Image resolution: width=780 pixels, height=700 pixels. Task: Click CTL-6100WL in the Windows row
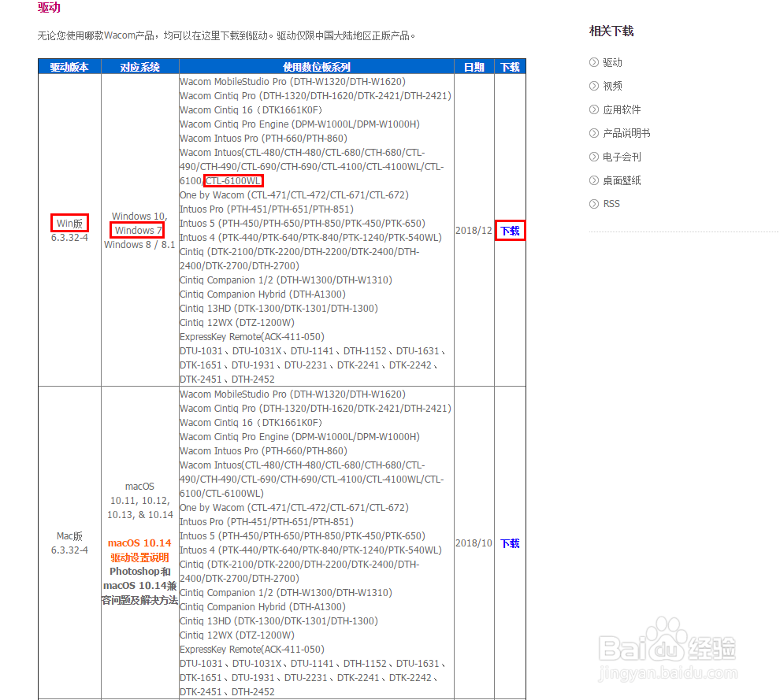click(232, 181)
